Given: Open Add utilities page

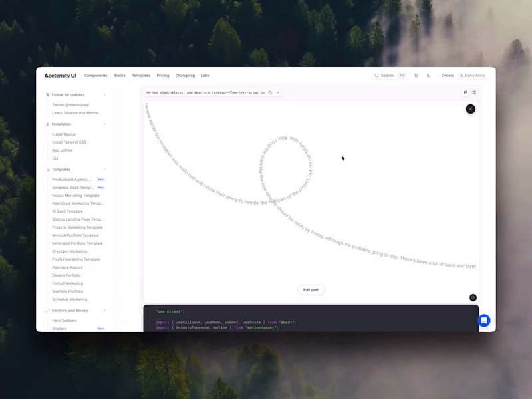Looking at the screenshot, I should (63, 150).
